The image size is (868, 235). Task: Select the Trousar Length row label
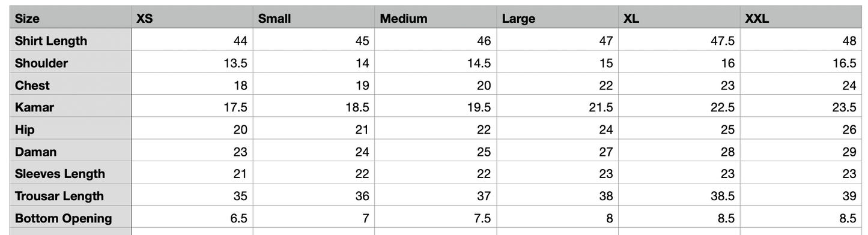tap(71, 195)
